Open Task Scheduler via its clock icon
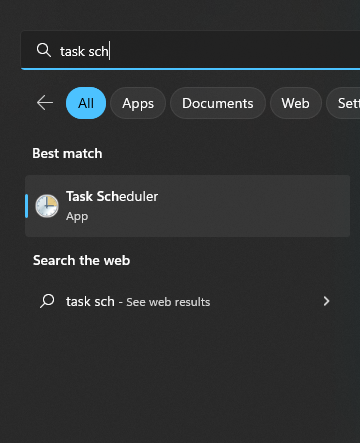The width and height of the screenshot is (360, 443). tap(47, 206)
